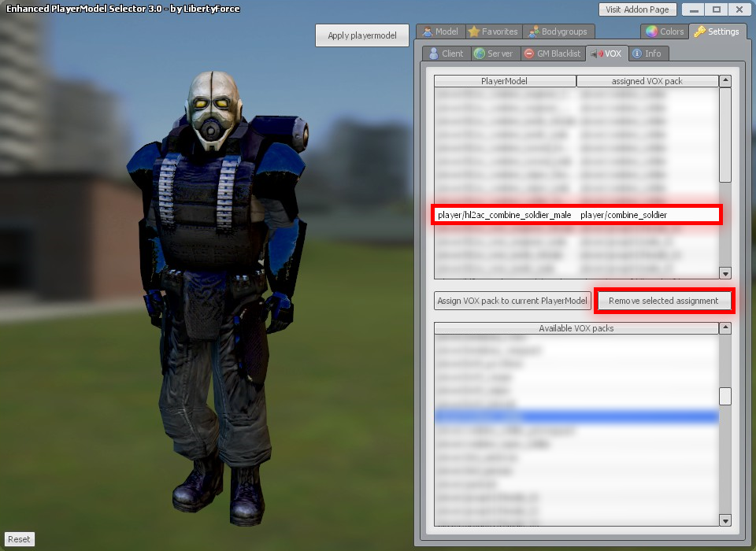Click the combine soldier model preview

click(218, 299)
